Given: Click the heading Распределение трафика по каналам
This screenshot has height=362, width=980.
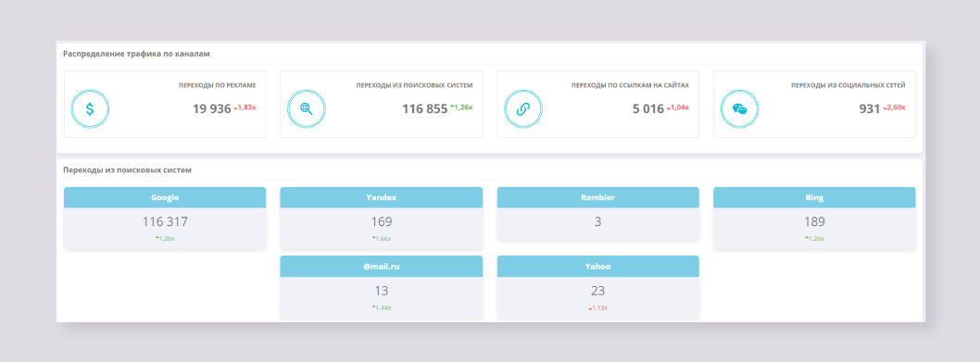Looking at the screenshot, I should (x=136, y=54).
